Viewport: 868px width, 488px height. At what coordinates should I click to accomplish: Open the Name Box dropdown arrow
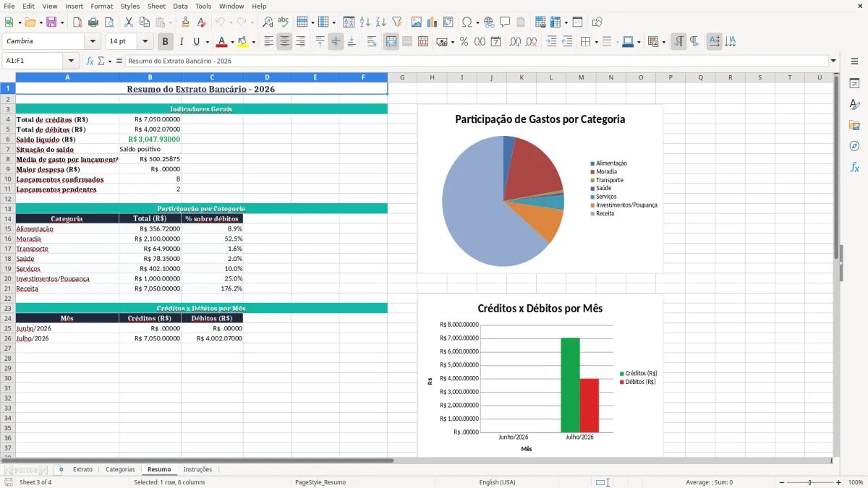click(71, 61)
